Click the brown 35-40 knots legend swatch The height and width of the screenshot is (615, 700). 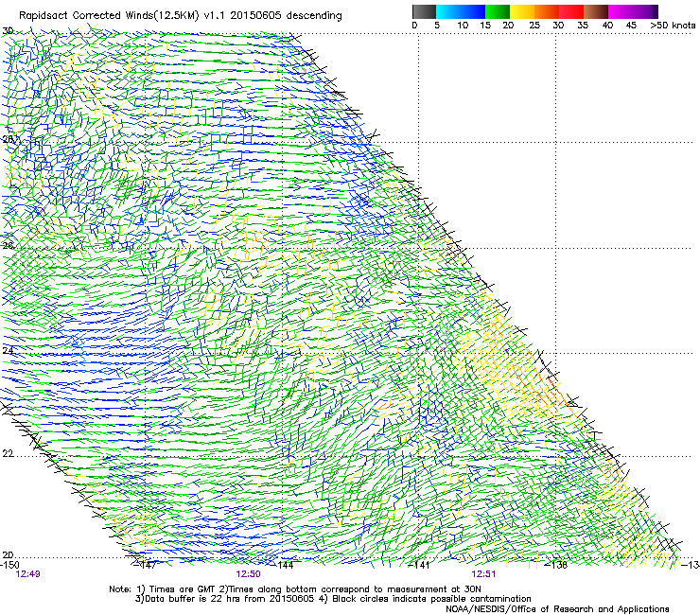pyautogui.click(x=596, y=11)
